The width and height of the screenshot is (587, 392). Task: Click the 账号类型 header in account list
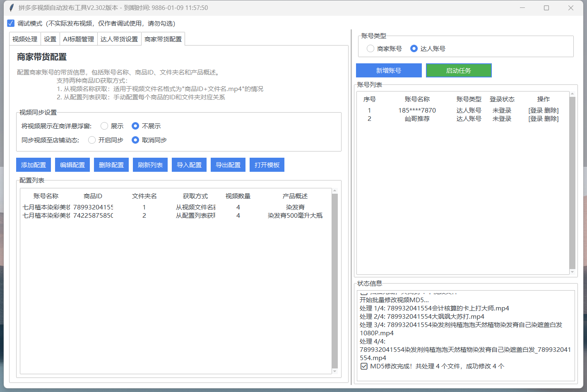pyautogui.click(x=469, y=99)
